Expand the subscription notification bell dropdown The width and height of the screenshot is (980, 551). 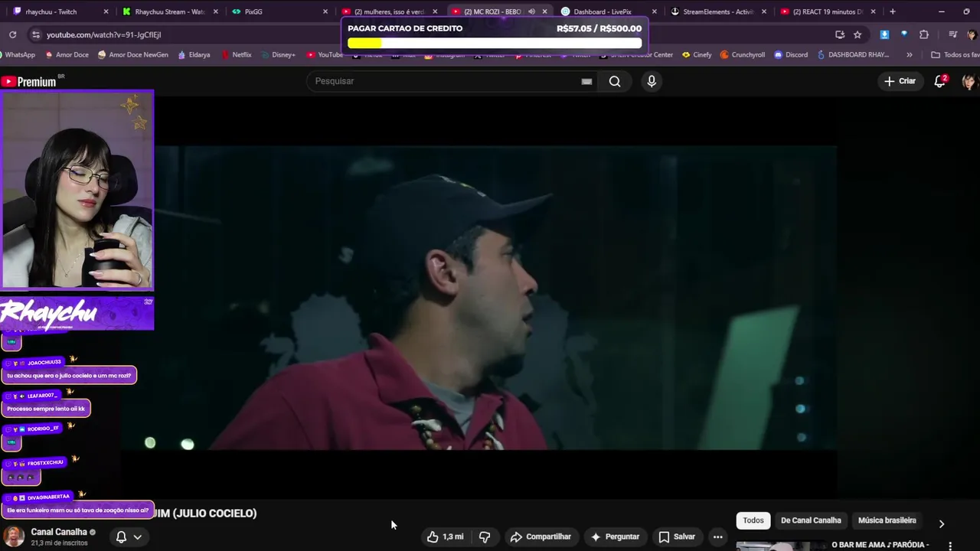[x=129, y=537]
